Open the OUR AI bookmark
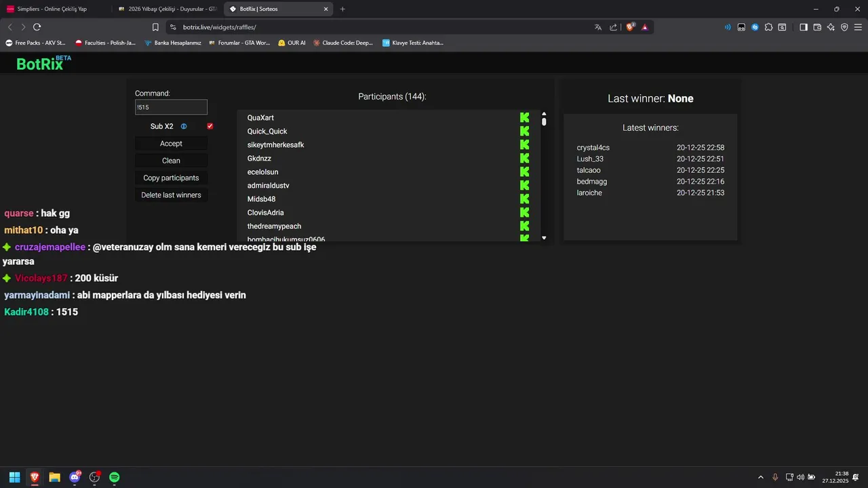868x488 pixels. 292,43
